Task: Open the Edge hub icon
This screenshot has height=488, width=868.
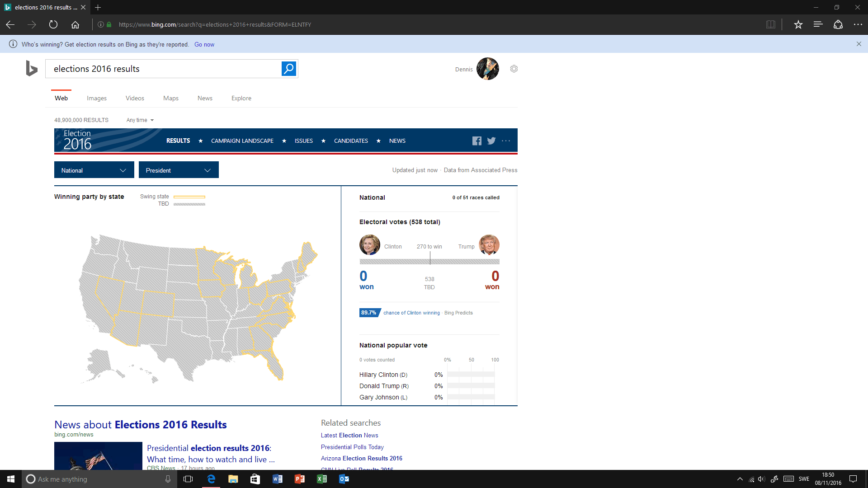Action: [818, 25]
